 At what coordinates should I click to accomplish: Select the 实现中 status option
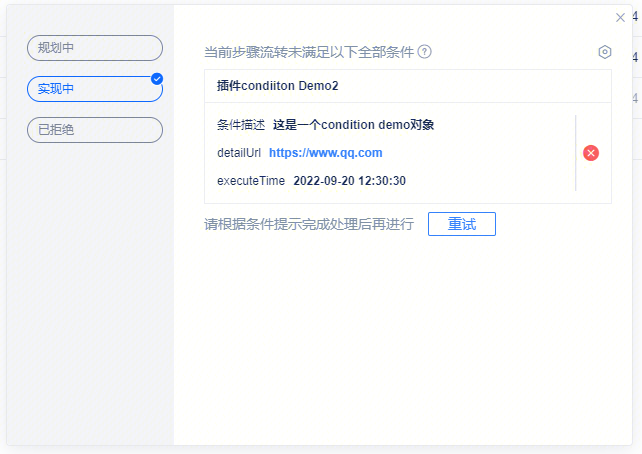click(94, 89)
